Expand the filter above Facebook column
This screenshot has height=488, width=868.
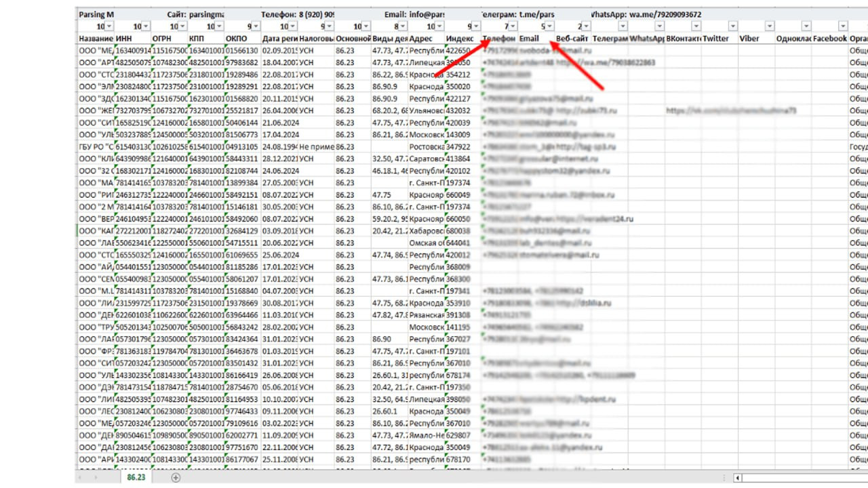click(842, 26)
